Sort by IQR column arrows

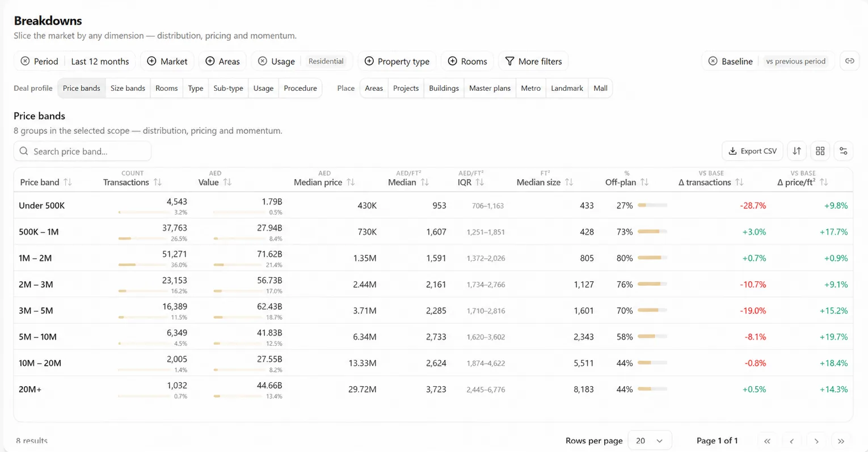tap(479, 182)
